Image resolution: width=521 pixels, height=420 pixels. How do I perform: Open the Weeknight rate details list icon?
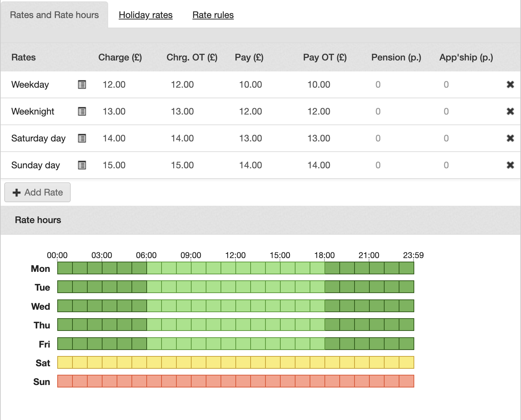82,111
